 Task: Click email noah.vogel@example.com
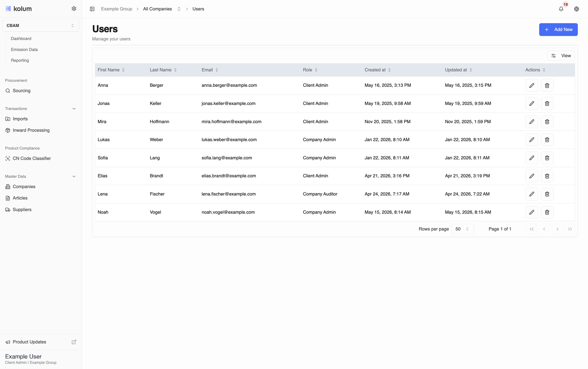(x=228, y=212)
